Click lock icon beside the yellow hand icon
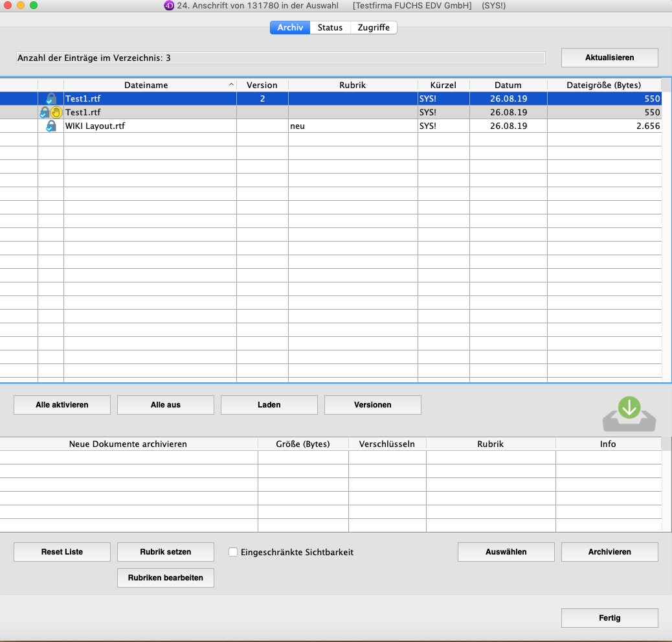The image size is (672, 642). [45, 113]
